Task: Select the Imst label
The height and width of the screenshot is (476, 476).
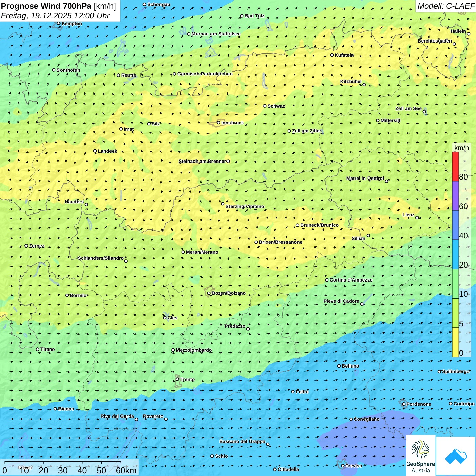Action: (x=129, y=129)
